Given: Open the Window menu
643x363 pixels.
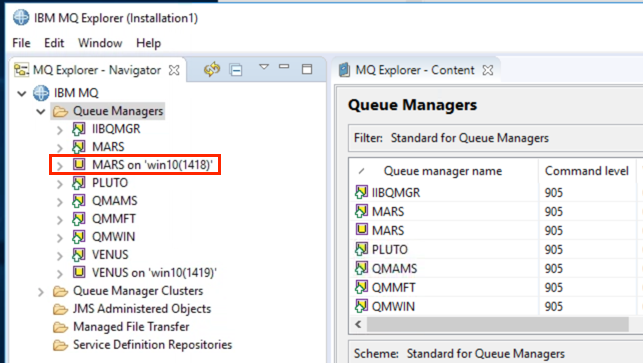Looking at the screenshot, I should click(100, 43).
